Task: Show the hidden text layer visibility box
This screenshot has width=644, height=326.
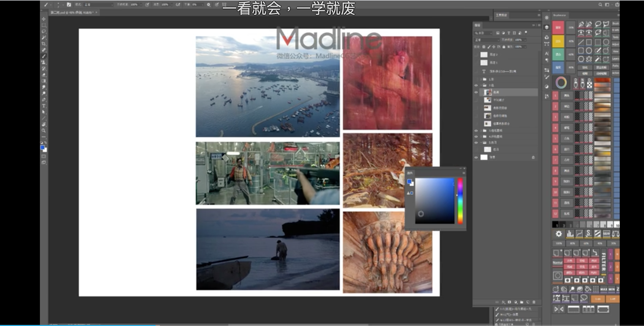Action: click(476, 72)
